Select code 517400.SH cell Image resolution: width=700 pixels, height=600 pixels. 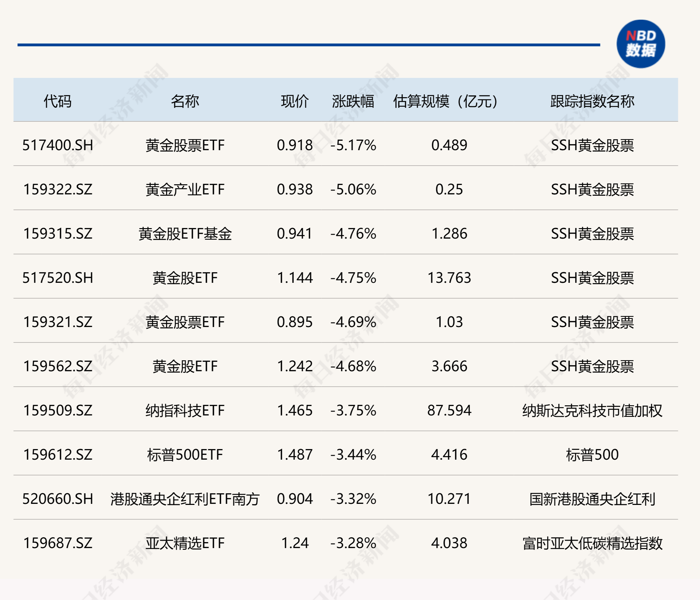pyautogui.click(x=58, y=145)
